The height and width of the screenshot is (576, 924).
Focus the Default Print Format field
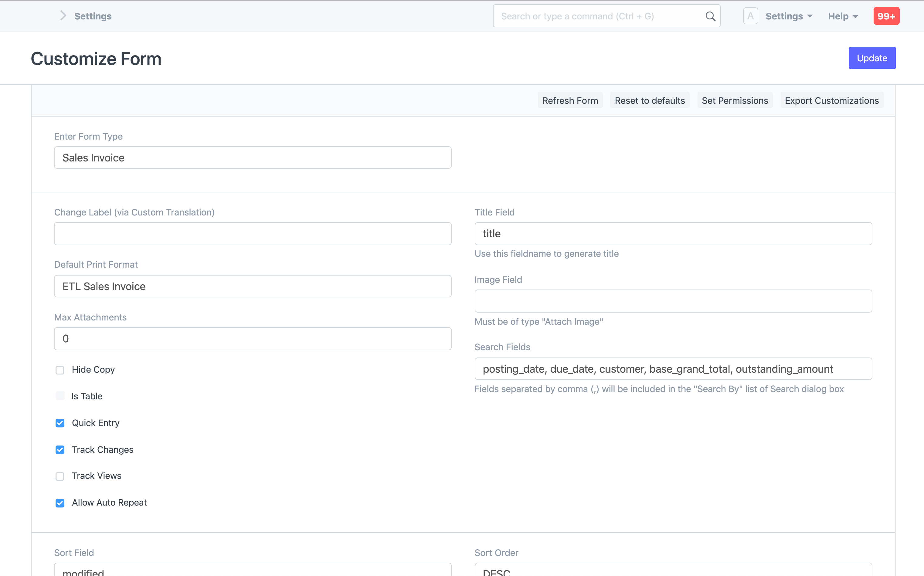click(x=252, y=286)
